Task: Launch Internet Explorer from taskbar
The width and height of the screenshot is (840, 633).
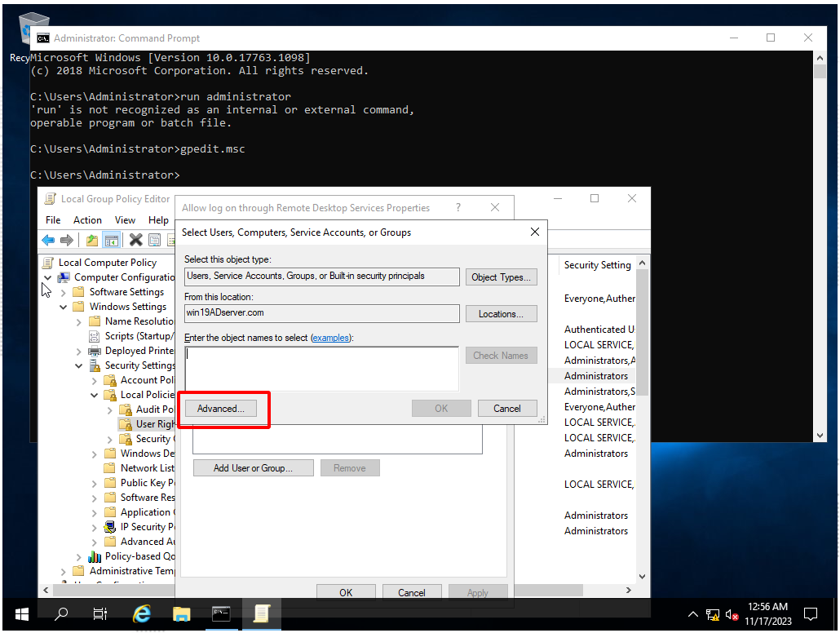Action: (x=141, y=613)
